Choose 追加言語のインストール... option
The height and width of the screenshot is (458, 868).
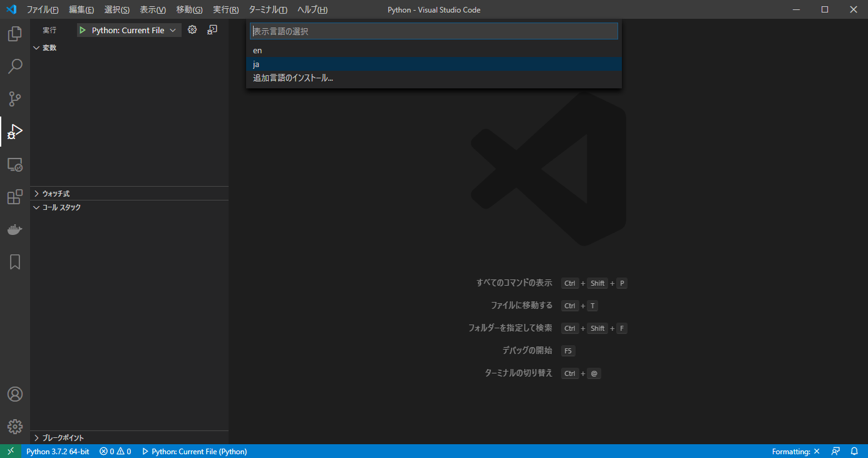[x=434, y=78]
